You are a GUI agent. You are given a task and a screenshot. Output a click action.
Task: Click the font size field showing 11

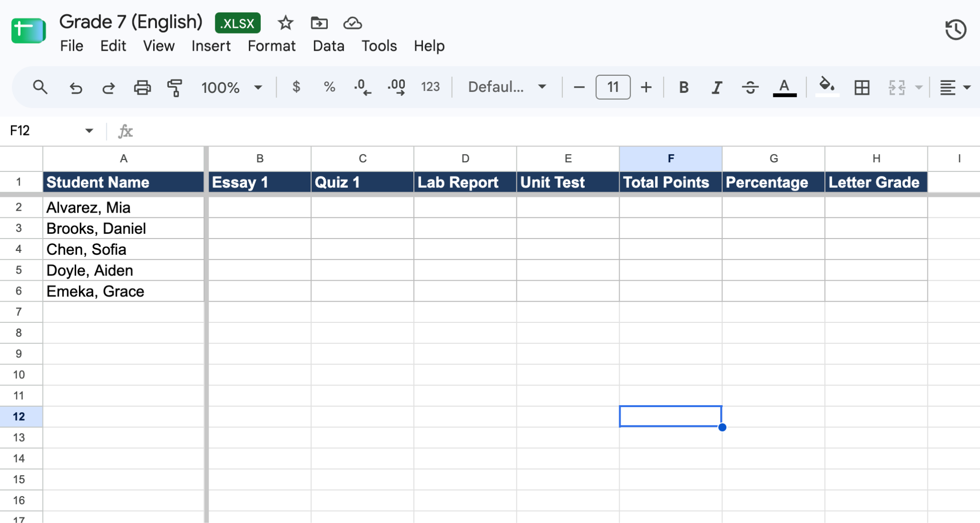coord(613,87)
